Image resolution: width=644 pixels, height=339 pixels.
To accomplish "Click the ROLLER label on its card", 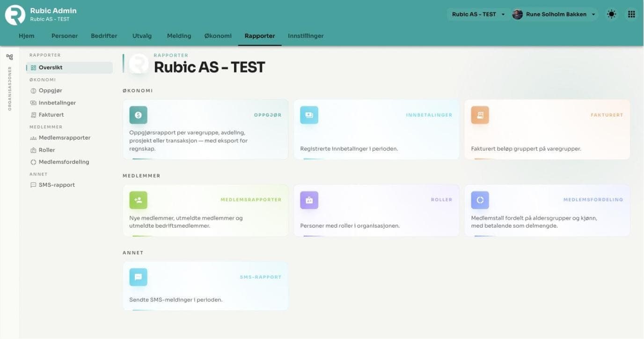I will coord(442,200).
